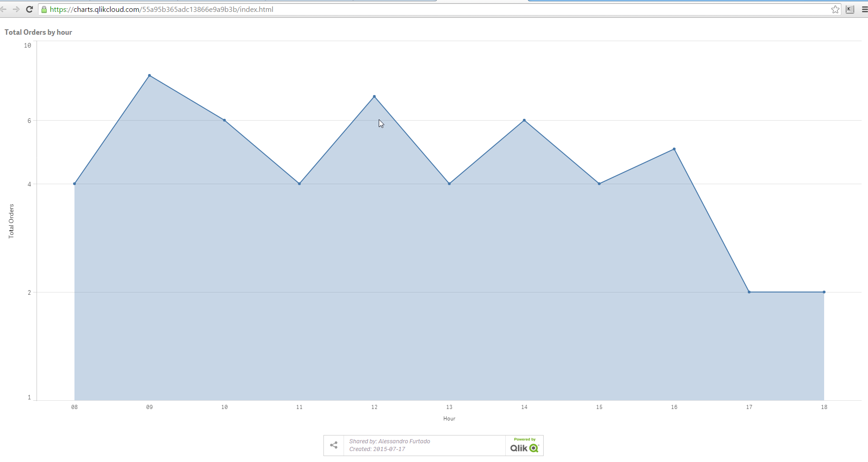Open the browser hamburger menu
Image resolution: width=868 pixels, height=462 pixels.
(x=864, y=9)
